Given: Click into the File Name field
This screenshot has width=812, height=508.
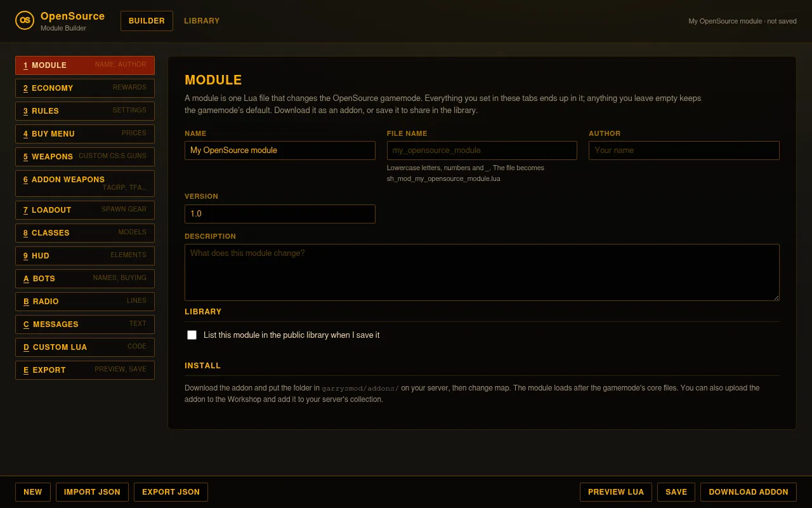Looking at the screenshot, I should [482, 150].
